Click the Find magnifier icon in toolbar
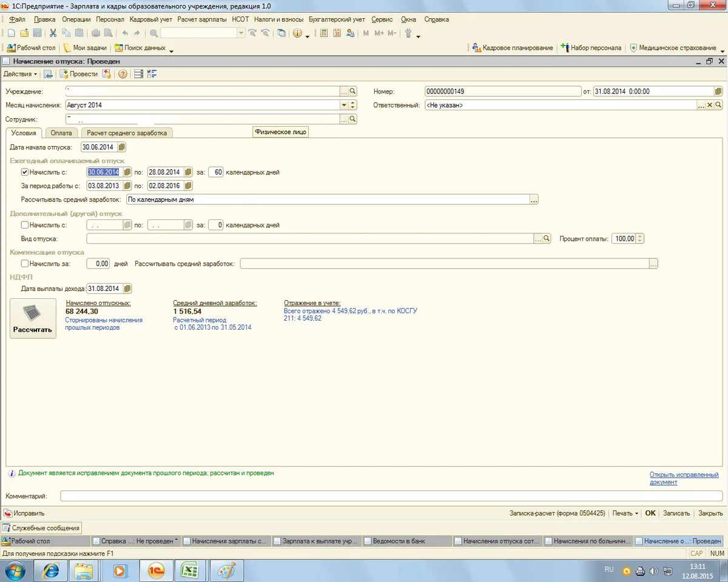The image size is (728, 582). [x=153, y=33]
